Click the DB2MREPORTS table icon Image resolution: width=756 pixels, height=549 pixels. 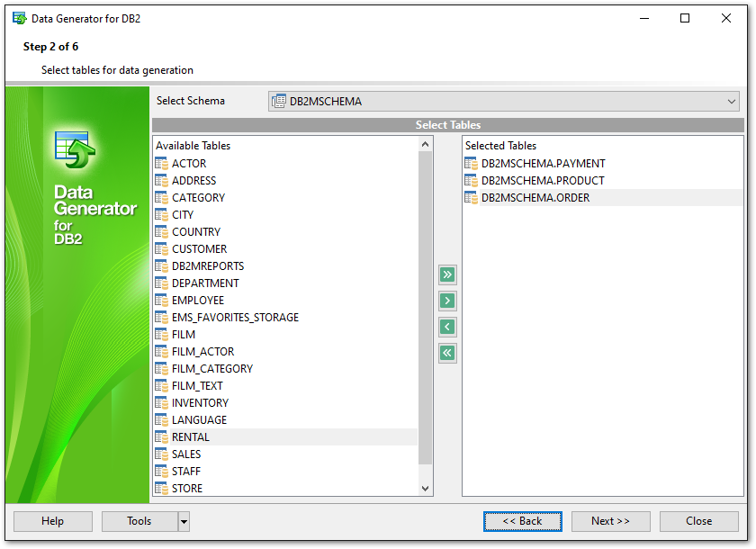click(x=161, y=266)
